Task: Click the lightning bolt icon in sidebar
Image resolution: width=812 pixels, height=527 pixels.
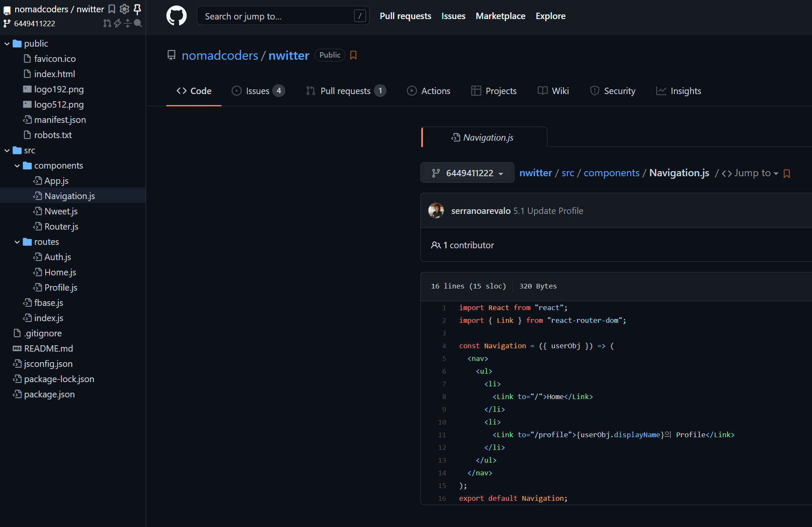Action: tap(117, 23)
